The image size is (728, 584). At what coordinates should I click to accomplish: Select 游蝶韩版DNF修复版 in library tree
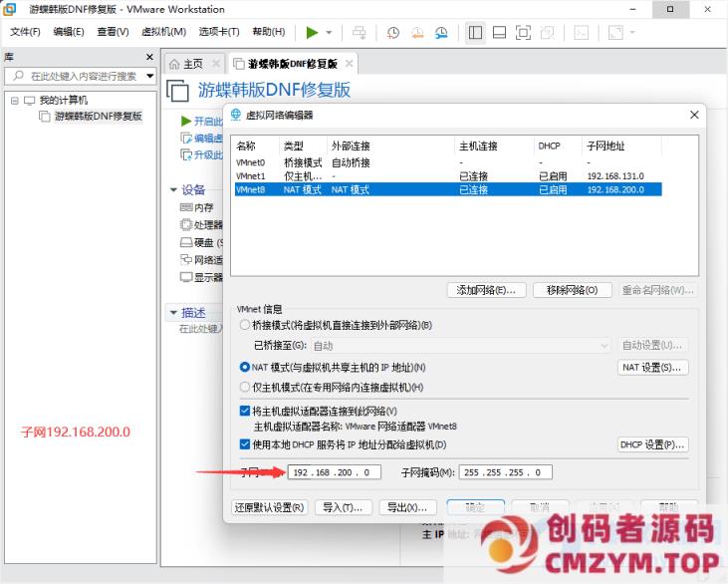click(98, 117)
